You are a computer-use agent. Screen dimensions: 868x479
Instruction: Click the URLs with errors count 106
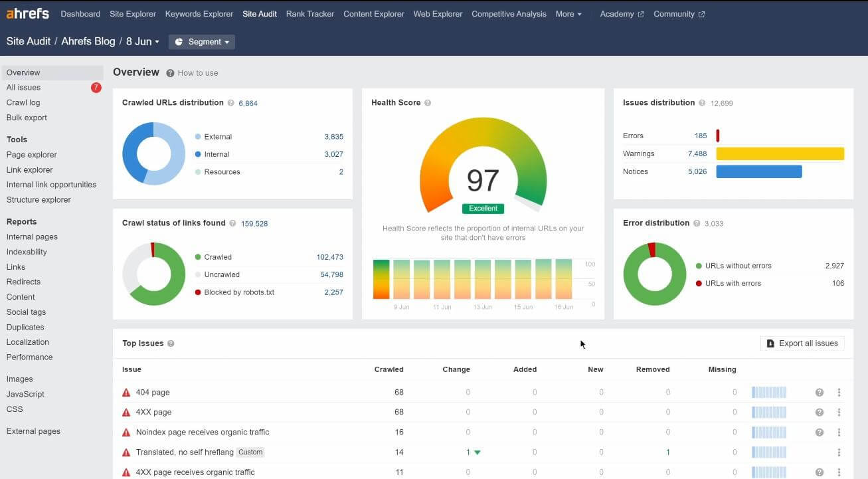[x=838, y=283]
